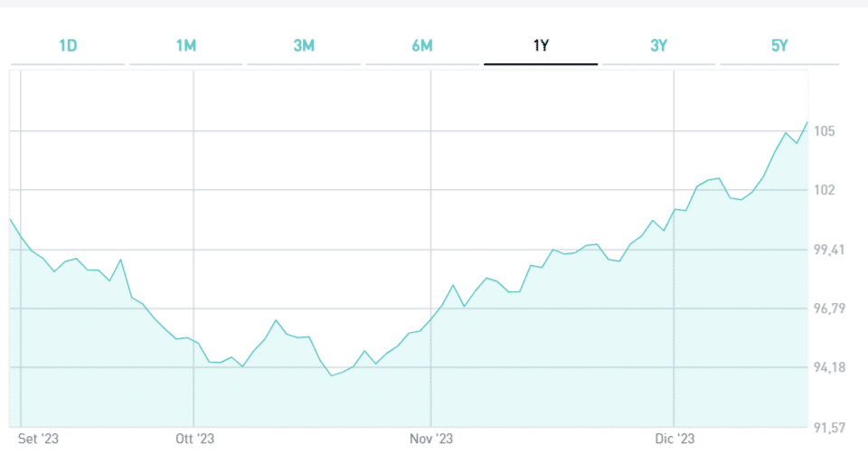
Task: Click the line's starting point at chart left
Action: click(10, 219)
